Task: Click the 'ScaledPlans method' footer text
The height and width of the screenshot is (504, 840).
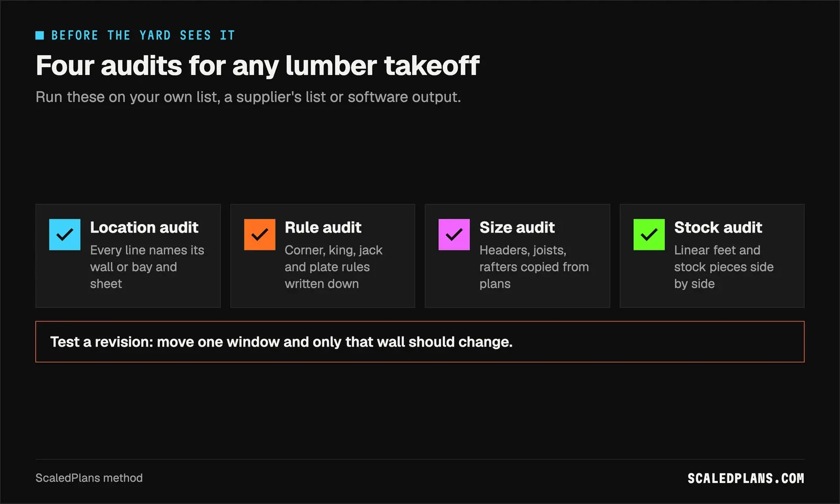Action: (x=89, y=478)
